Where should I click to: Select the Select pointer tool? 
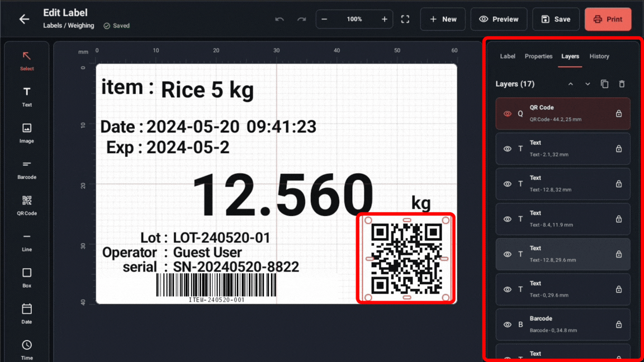tap(27, 61)
